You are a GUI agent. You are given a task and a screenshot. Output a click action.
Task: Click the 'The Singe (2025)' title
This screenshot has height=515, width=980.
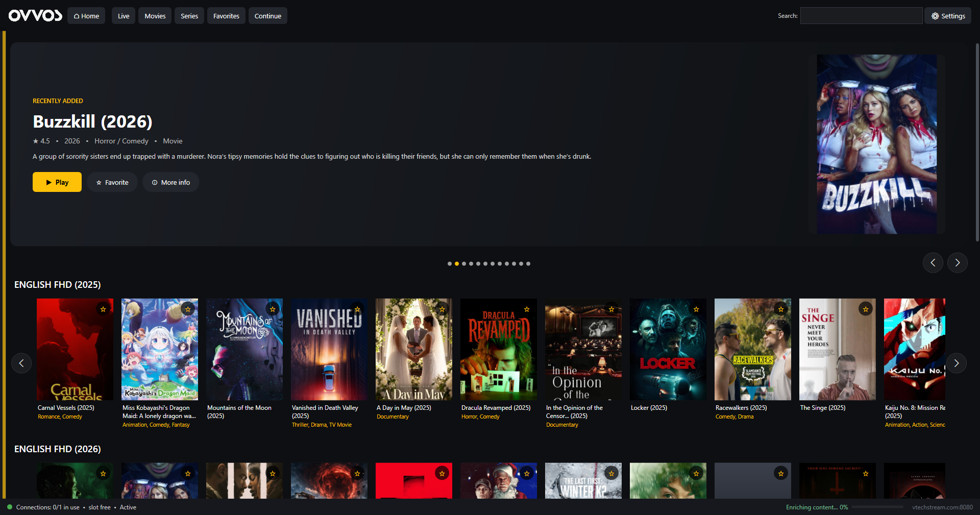tap(823, 408)
